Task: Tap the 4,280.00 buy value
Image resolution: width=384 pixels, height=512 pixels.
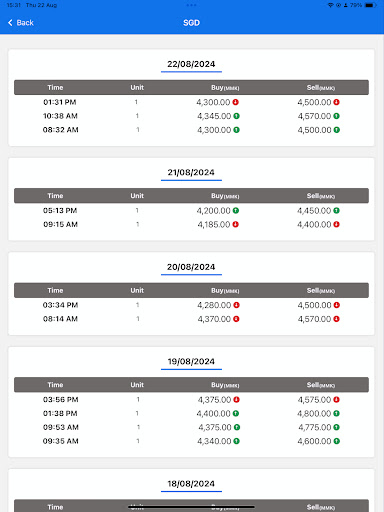Action: (x=214, y=305)
